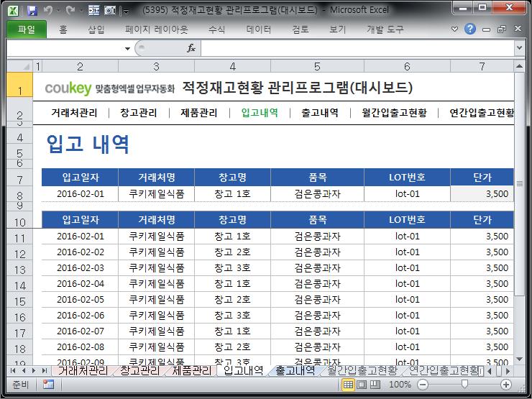Expand the formula bar with the arrow

pos(519,48)
